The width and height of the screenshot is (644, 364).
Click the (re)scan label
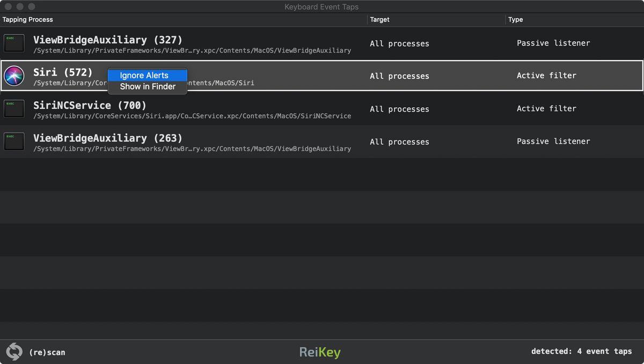tap(47, 352)
